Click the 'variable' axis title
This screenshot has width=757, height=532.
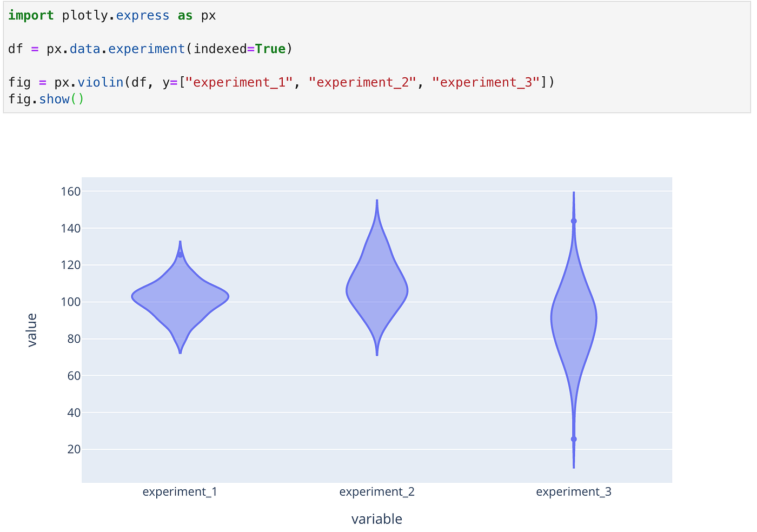pos(377,518)
